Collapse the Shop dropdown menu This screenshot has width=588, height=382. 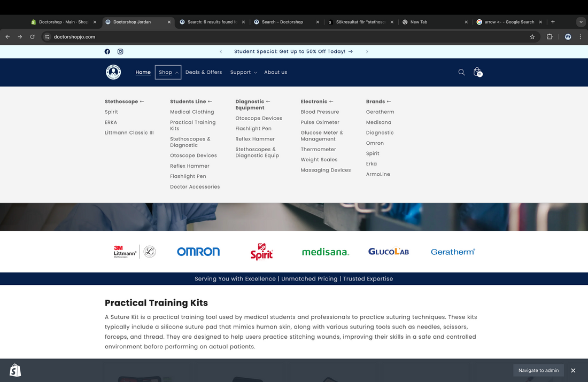pyautogui.click(x=168, y=72)
